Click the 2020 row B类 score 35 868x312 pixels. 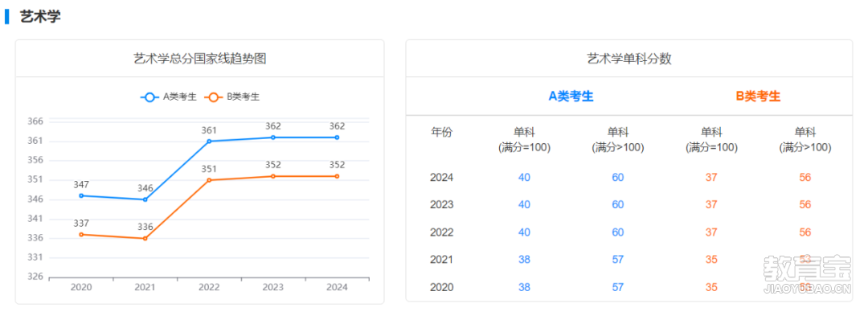(x=711, y=288)
